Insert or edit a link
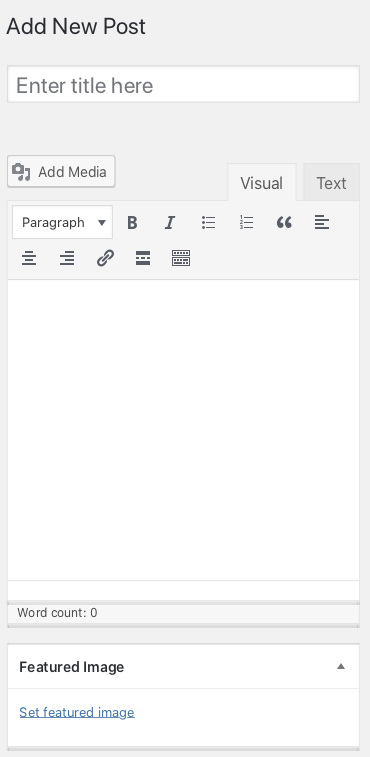The image size is (370, 757). (105, 259)
